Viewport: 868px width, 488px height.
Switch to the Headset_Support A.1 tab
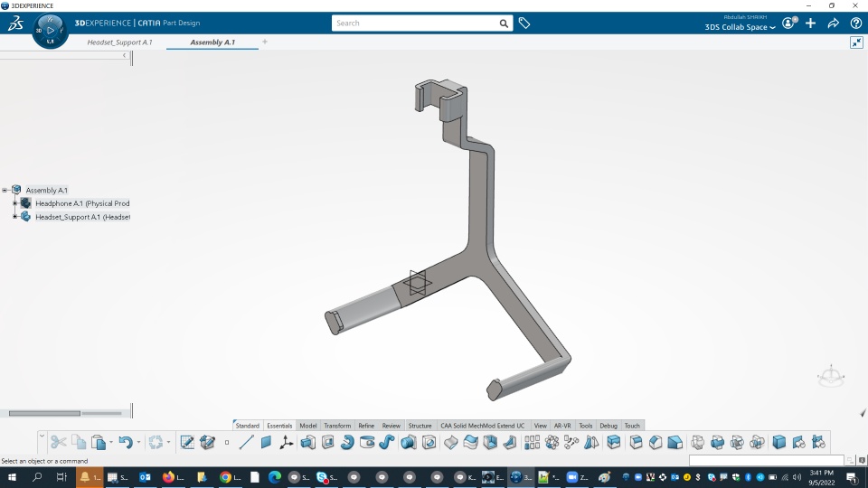coord(119,42)
